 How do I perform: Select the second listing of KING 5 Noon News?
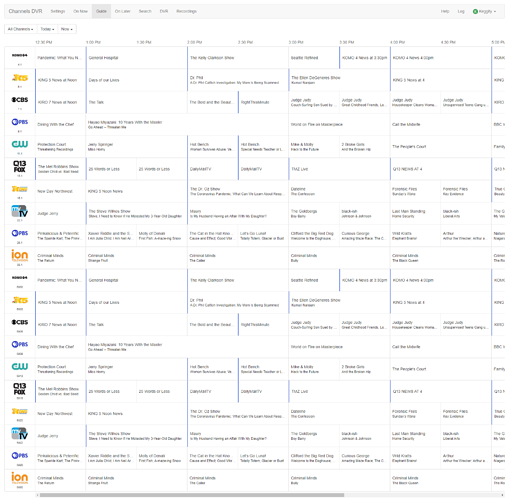point(137,413)
